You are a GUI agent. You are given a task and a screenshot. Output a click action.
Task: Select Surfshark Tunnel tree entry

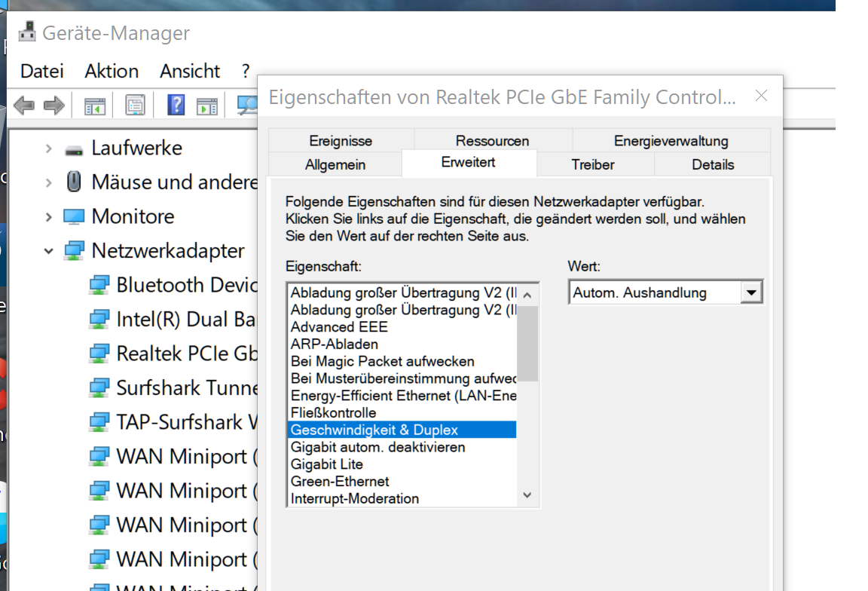187,387
